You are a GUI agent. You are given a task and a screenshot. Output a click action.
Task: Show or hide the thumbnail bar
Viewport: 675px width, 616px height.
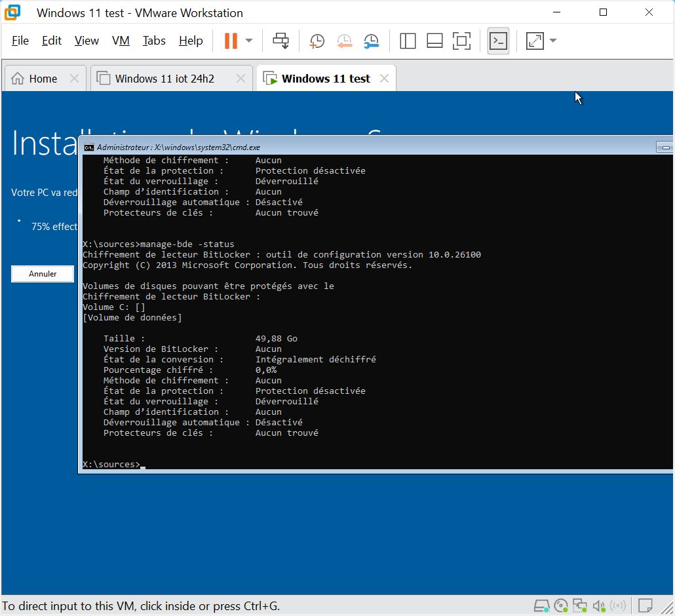[434, 41]
